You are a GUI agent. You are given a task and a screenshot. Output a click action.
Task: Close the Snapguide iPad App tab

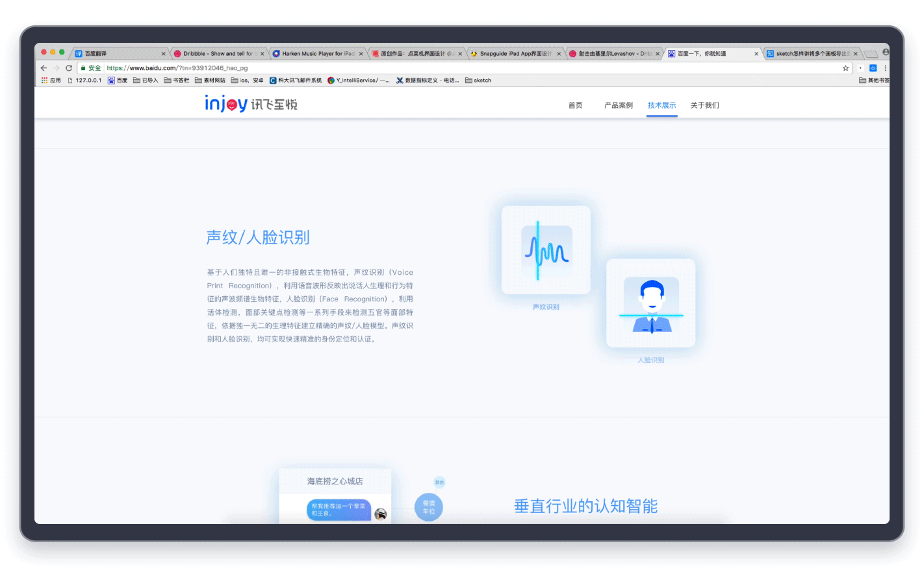click(x=559, y=54)
